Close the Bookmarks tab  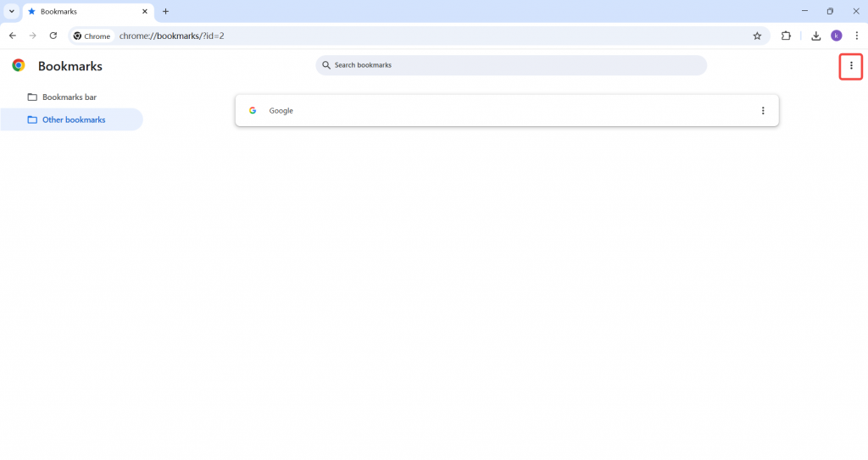point(145,12)
